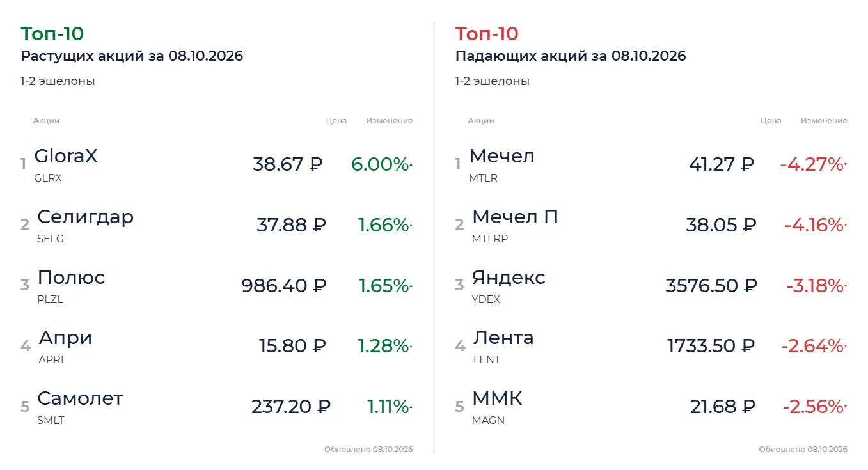868x470 pixels.
Task: Click the -4.27% drop change indicator
Action: pyautogui.click(x=812, y=164)
